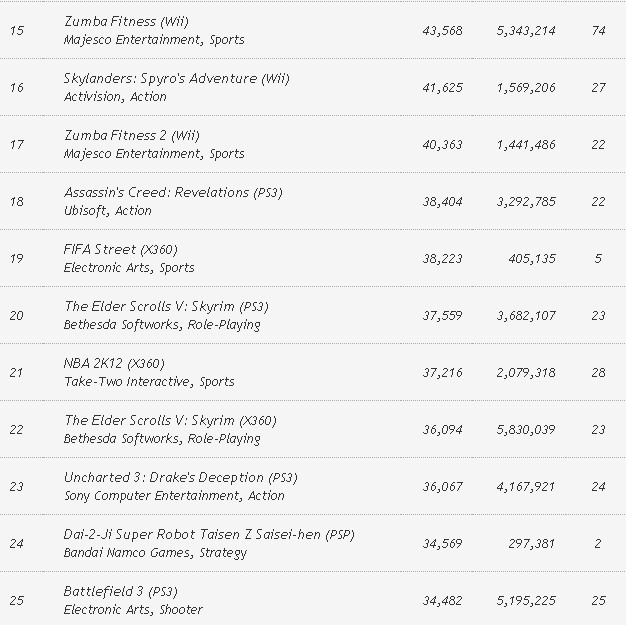Click rank number 15 in the chart
The image size is (626, 625).
[x=16, y=30]
